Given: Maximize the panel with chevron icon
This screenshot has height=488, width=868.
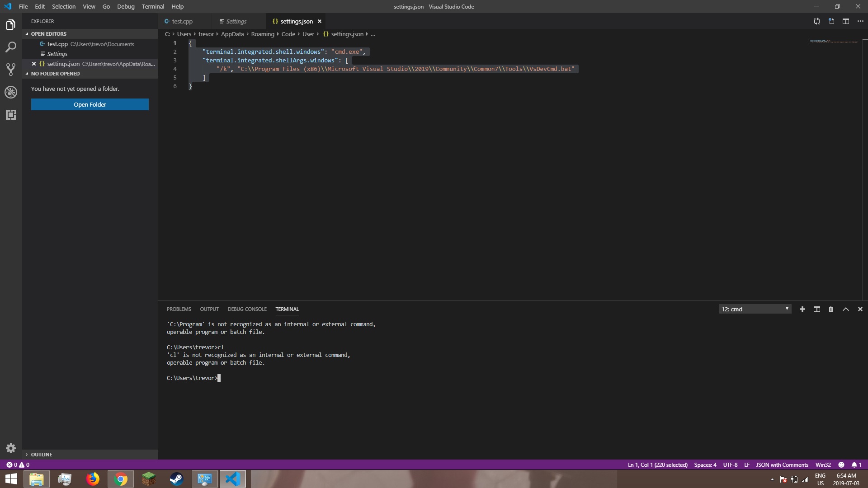Looking at the screenshot, I should click(845, 309).
